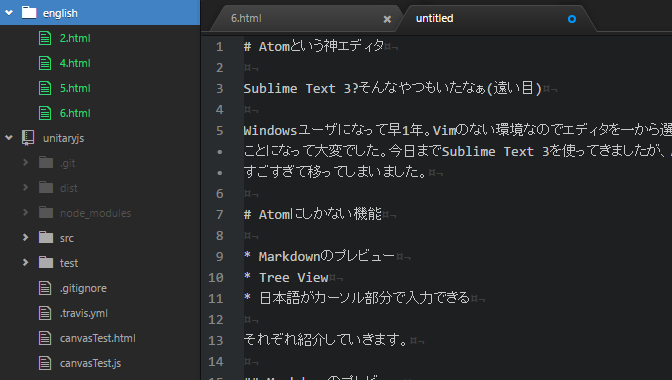Click the src folder icon

coord(46,237)
